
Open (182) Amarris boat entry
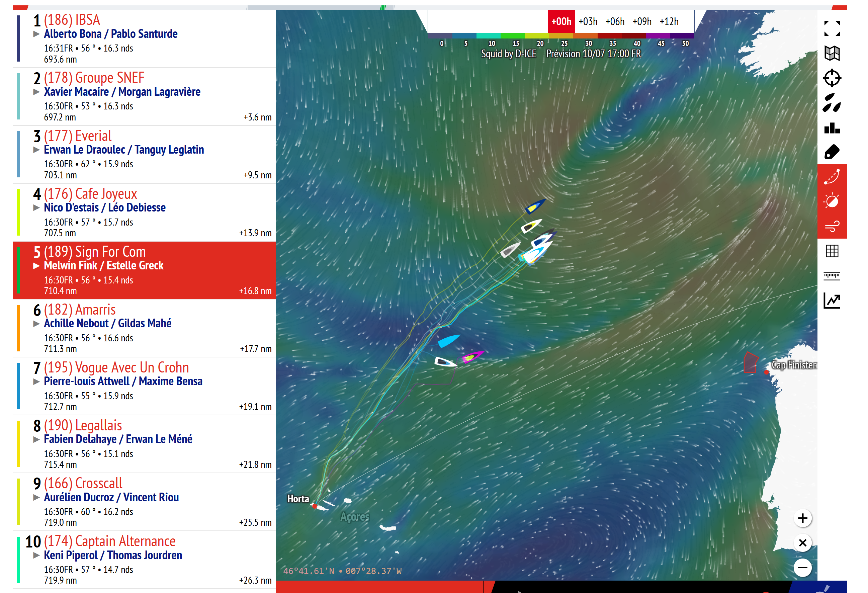[x=144, y=328]
